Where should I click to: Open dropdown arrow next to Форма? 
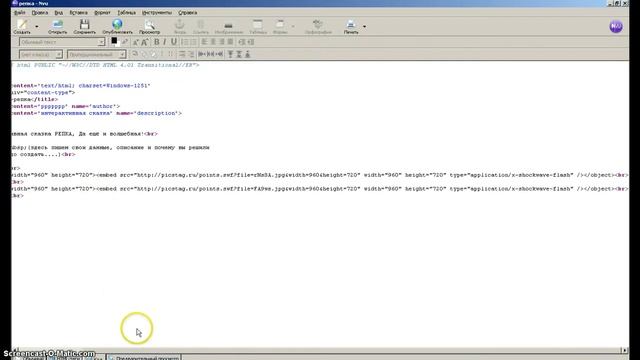[293, 27]
